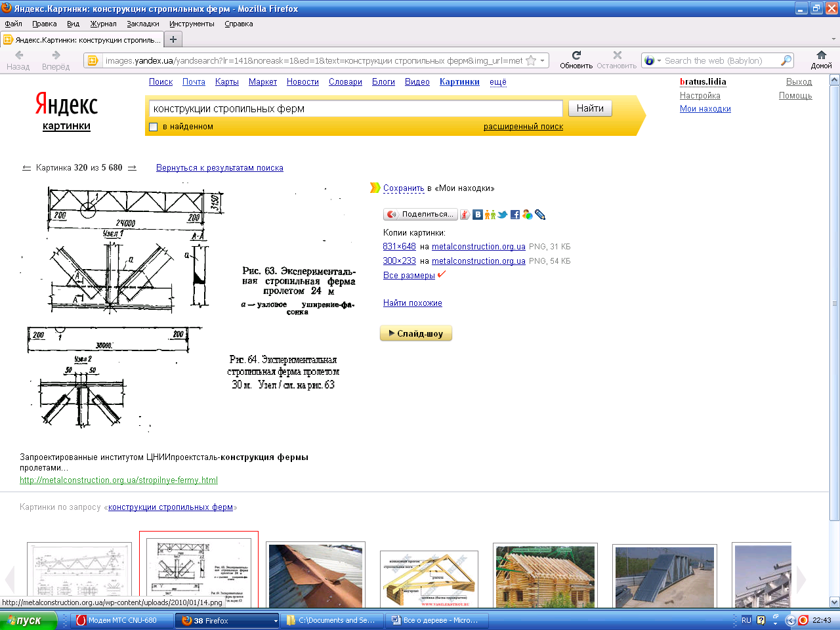Open the 300×233 image copy link
The height and width of the screenshot is (630, 840).
(x=399, y=261)
